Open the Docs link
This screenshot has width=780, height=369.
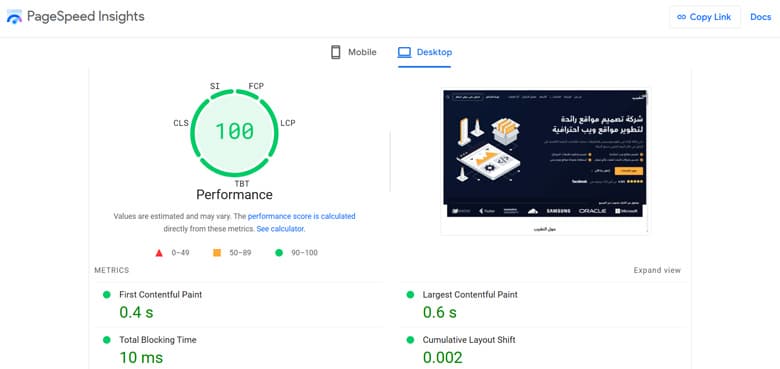(761, 17)
